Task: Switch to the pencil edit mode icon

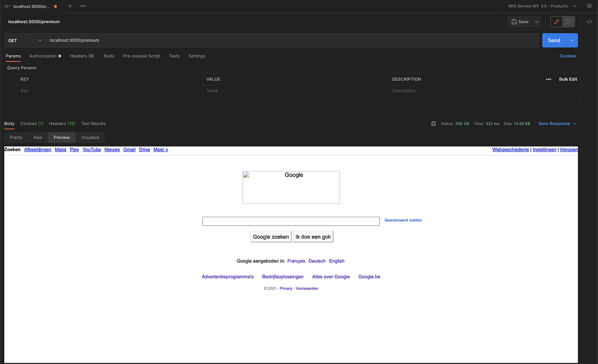Action: click(556, 22)
